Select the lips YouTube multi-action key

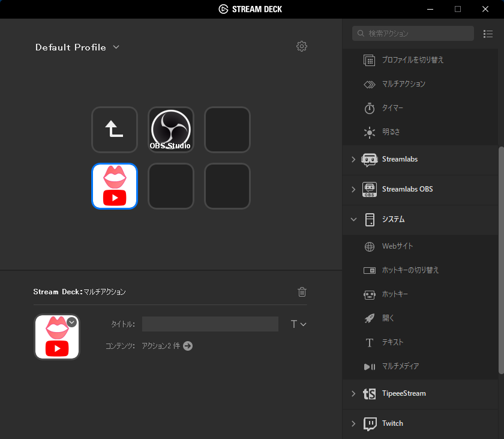(x=115, y=186)
